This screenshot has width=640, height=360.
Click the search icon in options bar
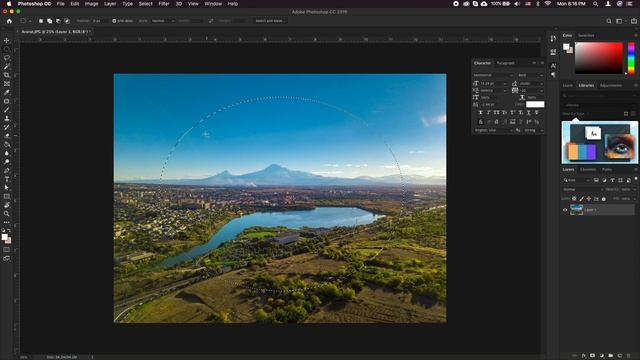click(x=609, y=21)
